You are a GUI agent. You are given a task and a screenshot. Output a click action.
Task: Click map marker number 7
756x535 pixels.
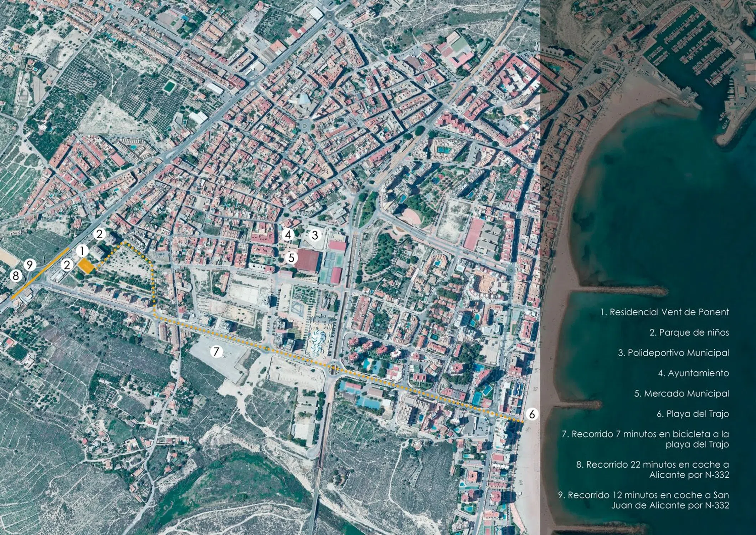(x=216, y=352)
